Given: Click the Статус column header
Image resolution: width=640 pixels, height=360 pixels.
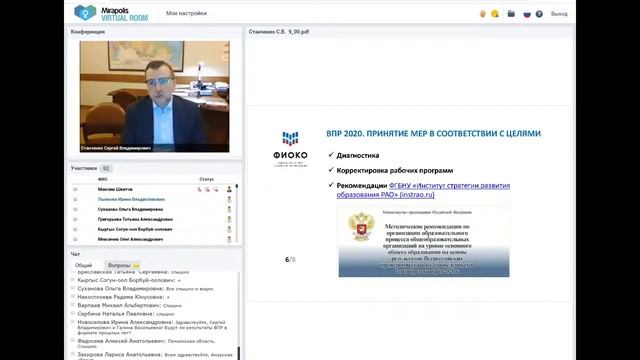Looking at the screenshot, I should [206, 179].
